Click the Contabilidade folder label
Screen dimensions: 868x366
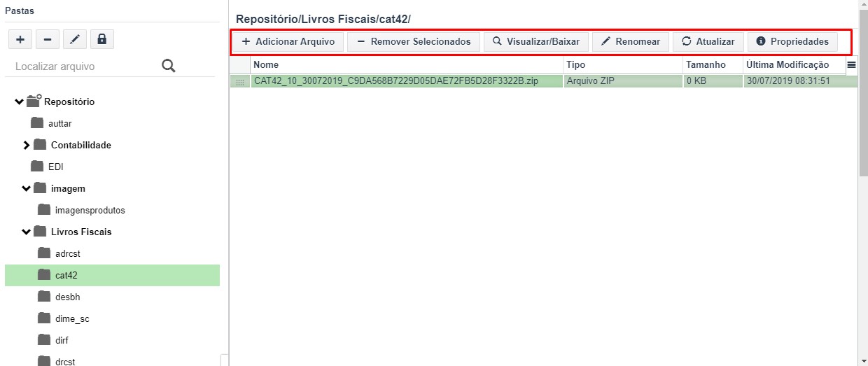[81, 146]
